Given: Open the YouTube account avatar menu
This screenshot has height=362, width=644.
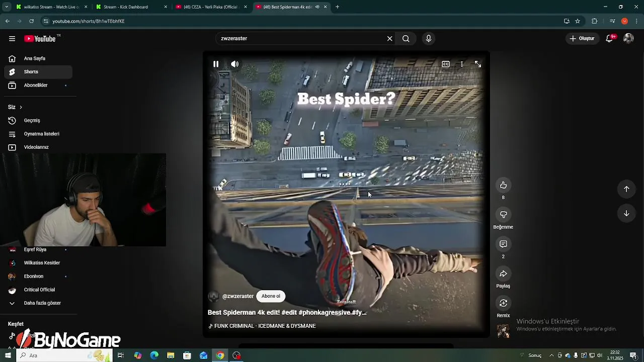Looking at the screenshot, I should [x=628, y=39].
